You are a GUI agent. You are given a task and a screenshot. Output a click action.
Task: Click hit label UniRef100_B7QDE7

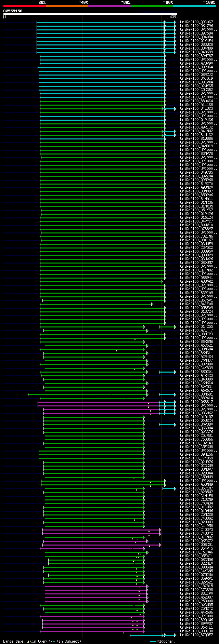tap(196, 635)
